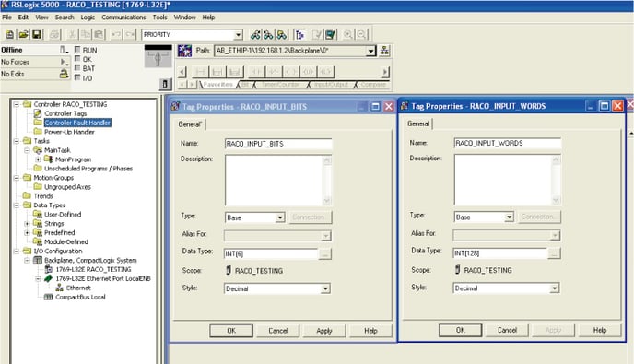Click the RACO_INPUT_BITS Name field
The height and width of the screenshot is (364, 634).
pos(278,144)
